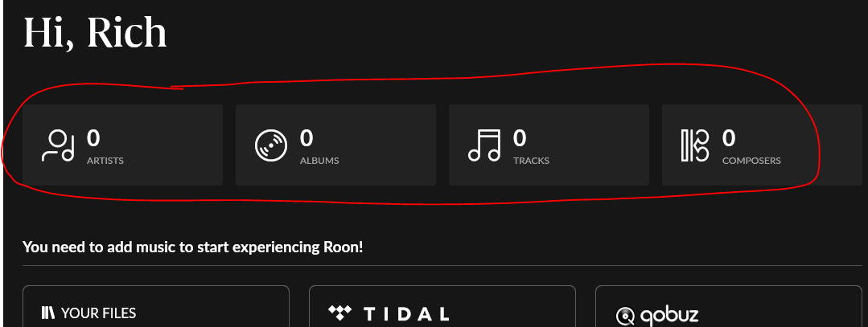Choose the YOUR FILES card to add music
Screen dimensions: 868x327
pyautogui.click(x=156, y=307)
